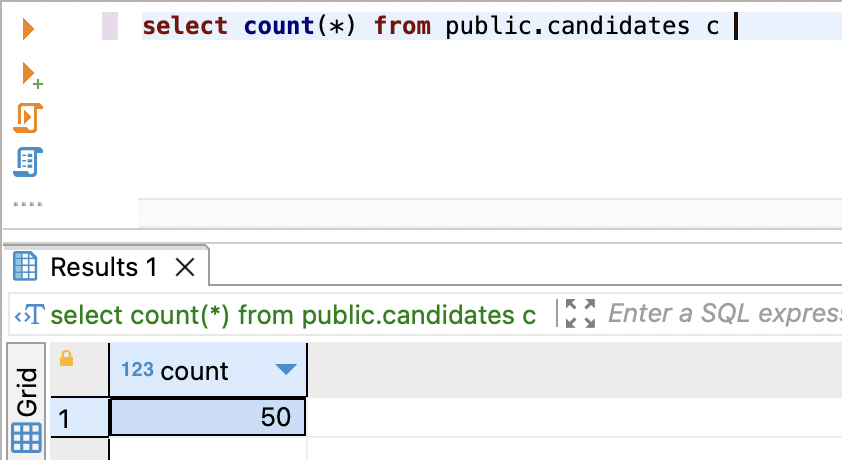Expand the filter panel with arrows icon
The image size is (842, 460).
pos(580,313)
